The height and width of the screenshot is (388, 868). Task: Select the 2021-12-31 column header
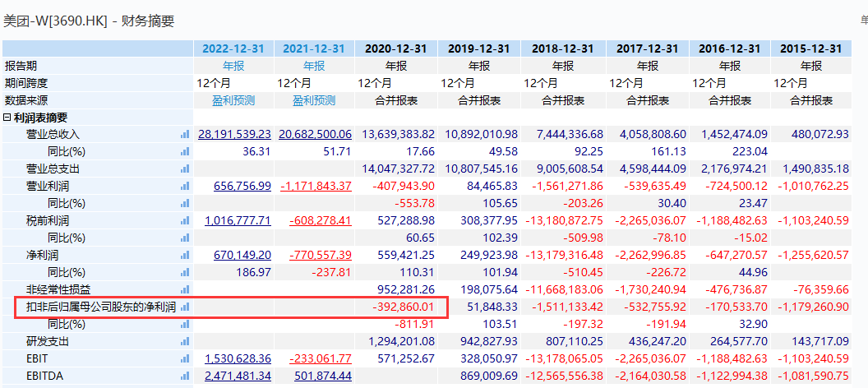[x=314, y=48]
